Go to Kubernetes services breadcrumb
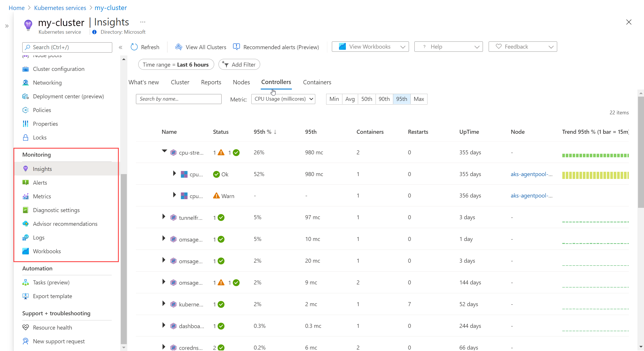This screenshot has width=644, height=351. coord(60,8)
